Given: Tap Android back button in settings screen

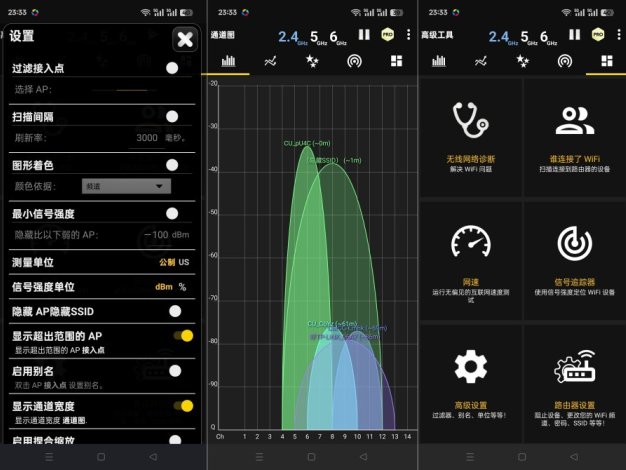Looking at the screenshot, I should point(153,457).
